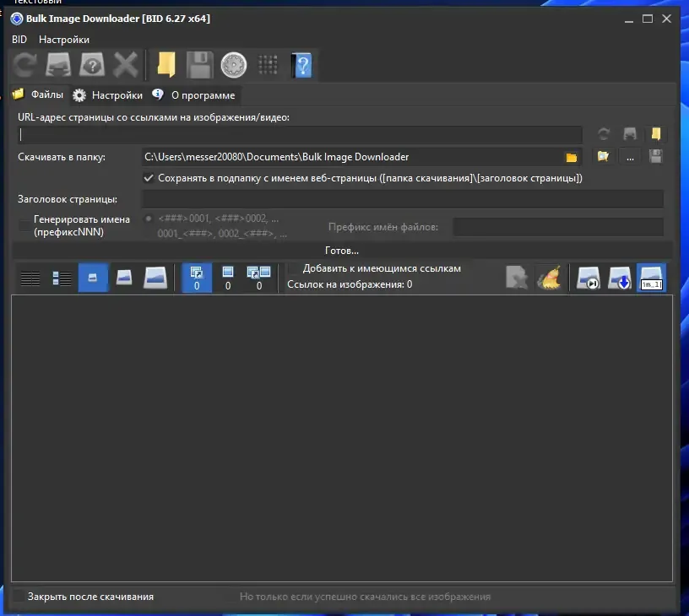Open the download folder history dropdown
The image size is (689, 616).
click(x=571, y=157)
